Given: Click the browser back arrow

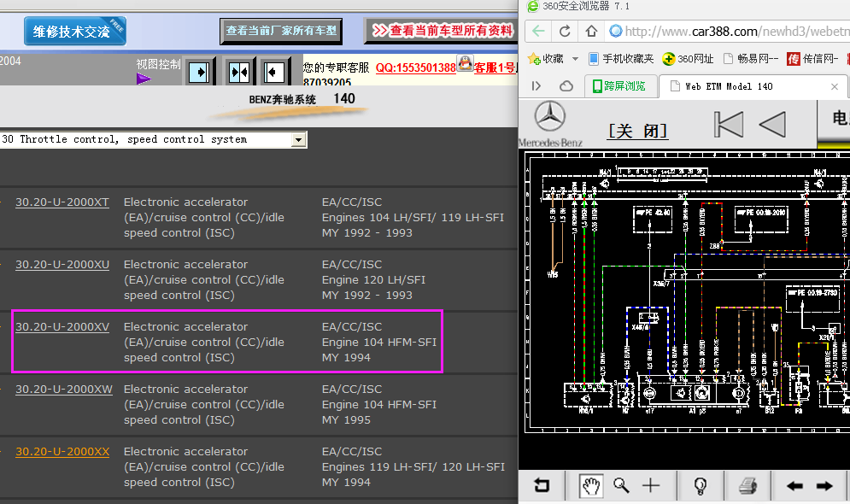Looking at the screenshot, I should point(538,31).
